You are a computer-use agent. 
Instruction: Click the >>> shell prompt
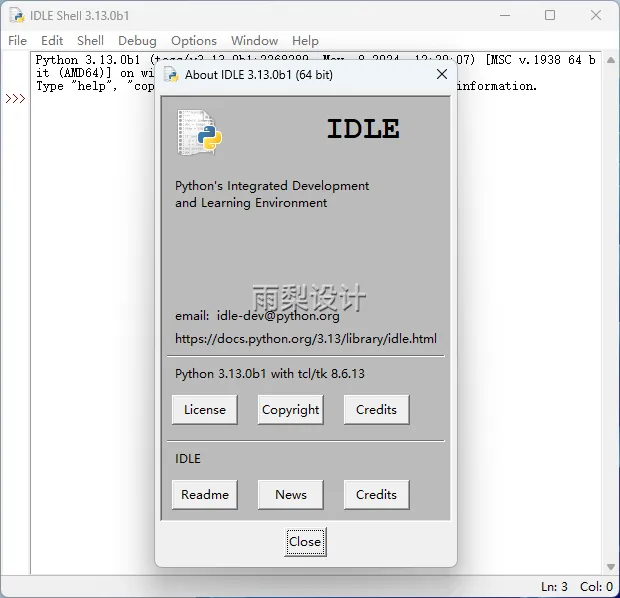click(x=15, y=98)
